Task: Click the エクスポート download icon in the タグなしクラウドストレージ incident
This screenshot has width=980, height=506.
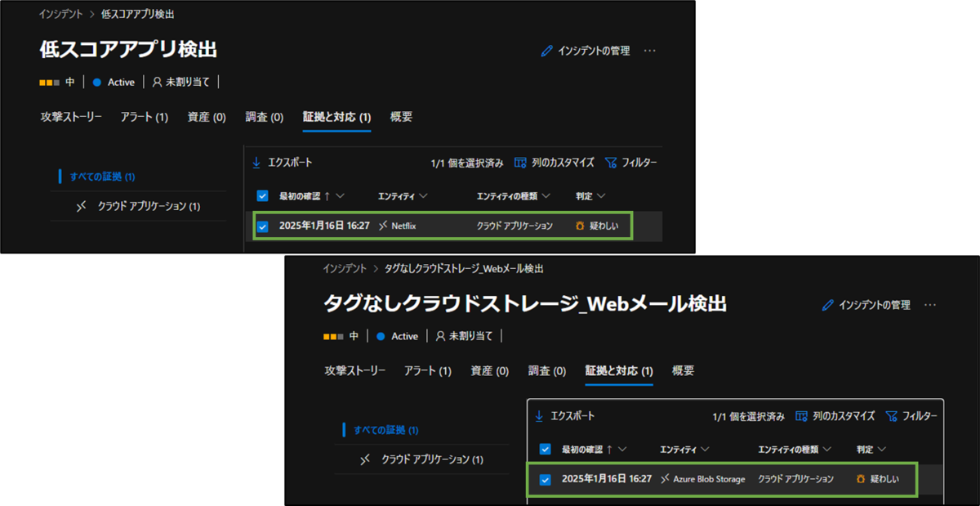Action: [539, 416]
